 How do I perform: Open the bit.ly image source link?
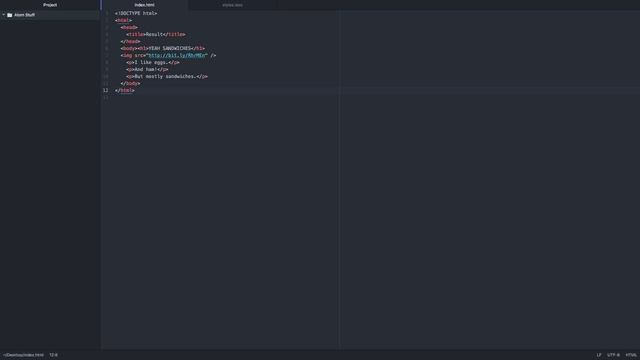pyautogui.click(x=177, y=56)
